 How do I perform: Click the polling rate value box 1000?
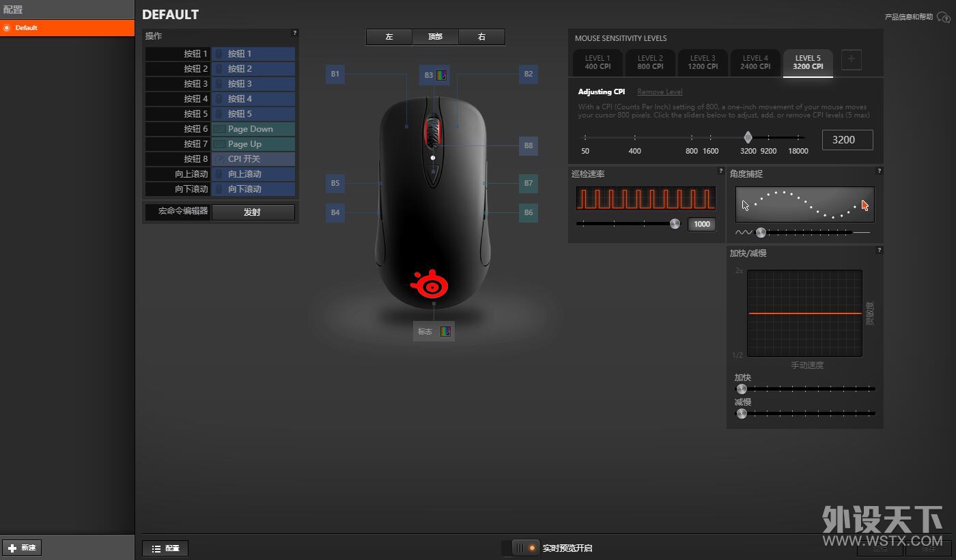pos(701,224)
